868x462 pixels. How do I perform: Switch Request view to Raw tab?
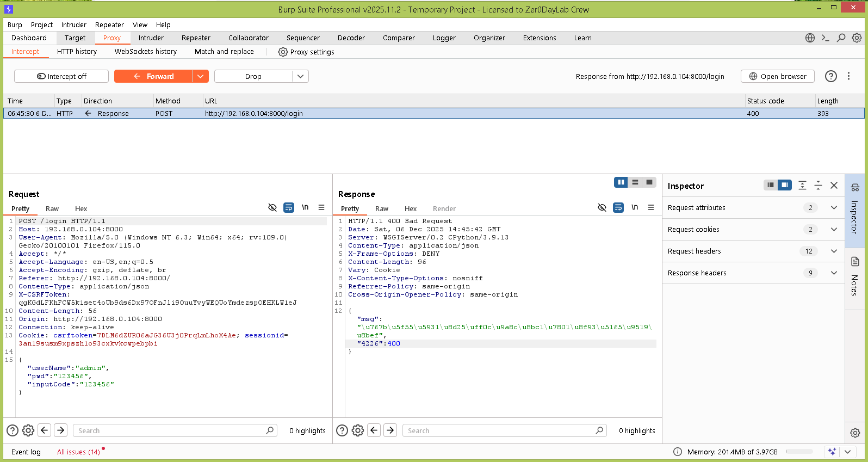pos(52,208)
